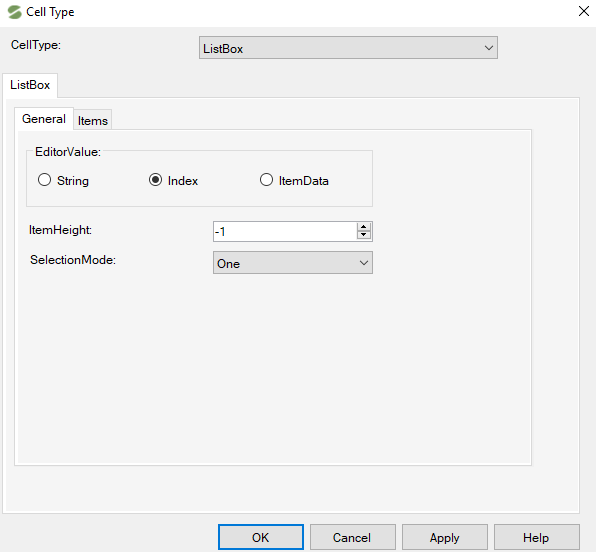
Task: Click the green Cell Type app icon
Action: coord(15,12)
